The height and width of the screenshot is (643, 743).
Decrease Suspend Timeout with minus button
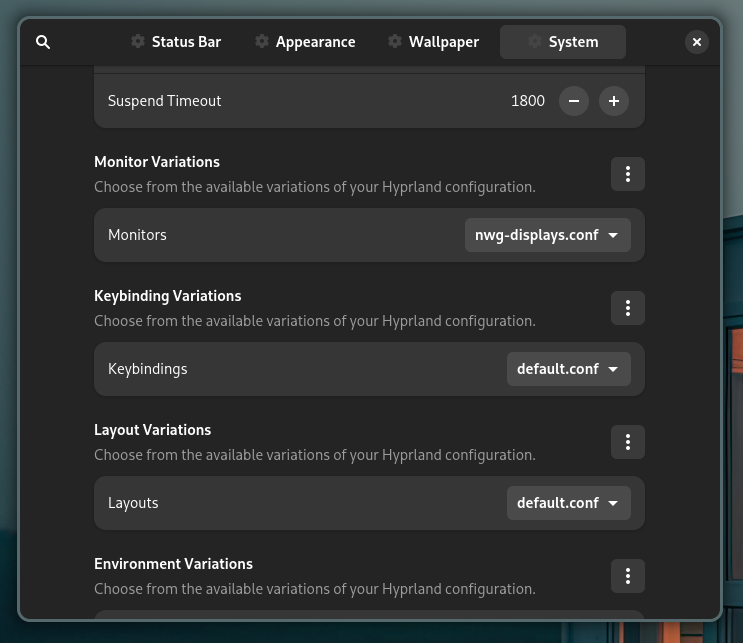(x=573, y=101)
